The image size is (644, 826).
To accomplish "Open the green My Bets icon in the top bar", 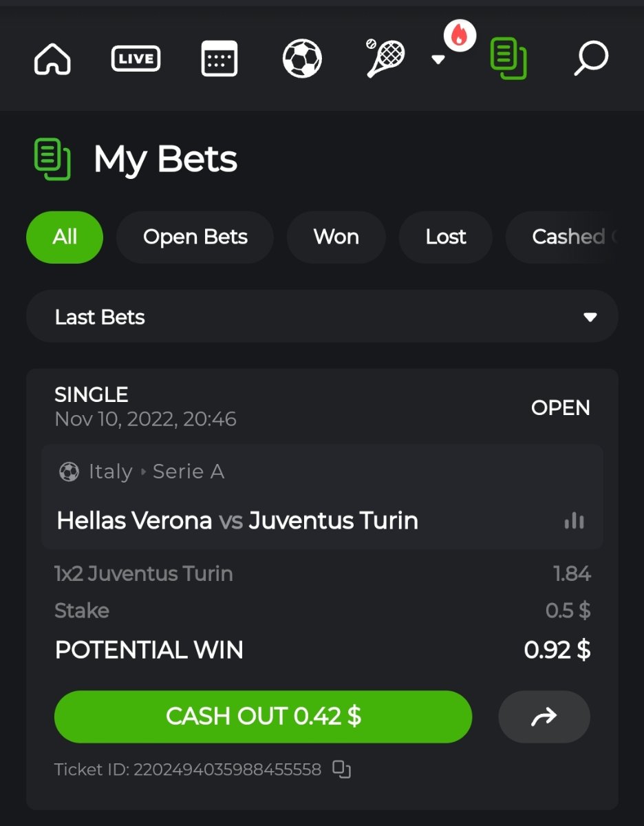I will click(508, 59).
